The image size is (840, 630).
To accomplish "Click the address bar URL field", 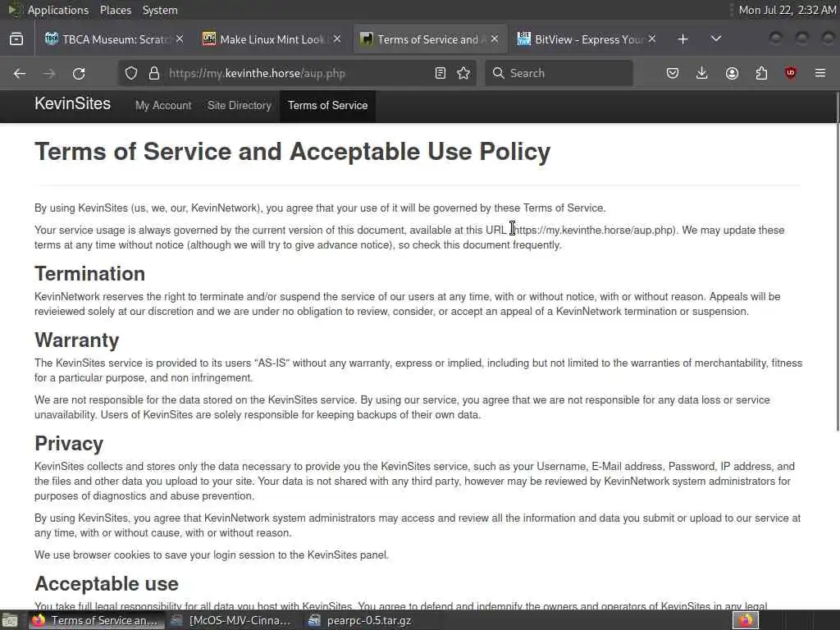I will coord(297,73).
